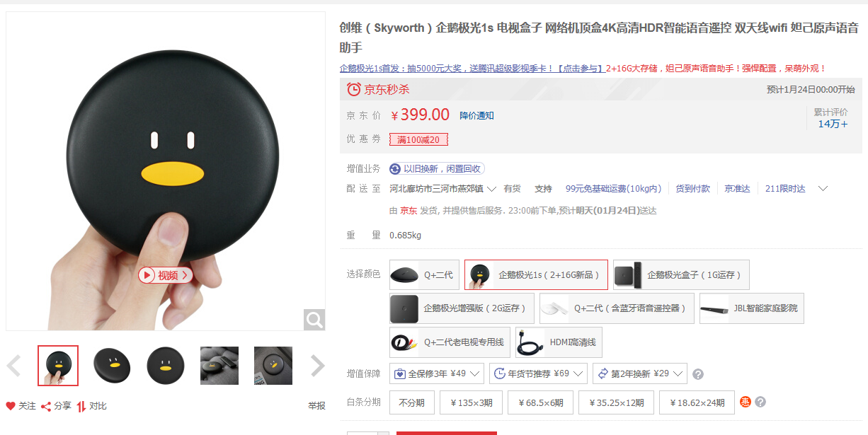Show previous thumbnails with left arrow
Screen dimensions: 868x435
pos(13,366)
